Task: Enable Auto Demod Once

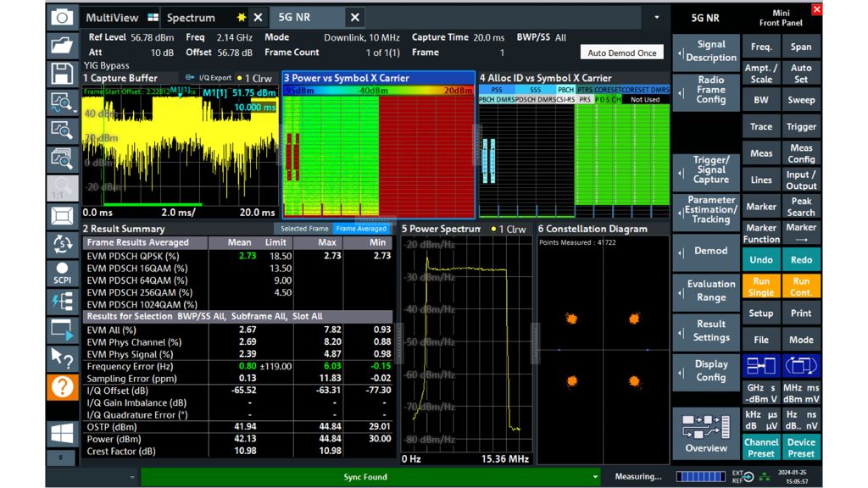Action: (x=621, y=52)
